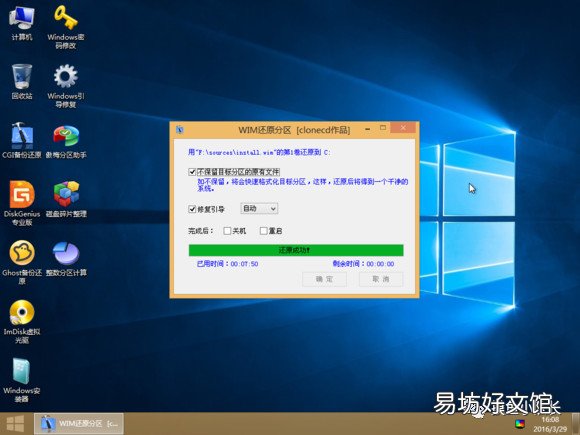Click the green 还原成功 progress bar
Screen dimensions: 580x435
click(x=296, y=250)
